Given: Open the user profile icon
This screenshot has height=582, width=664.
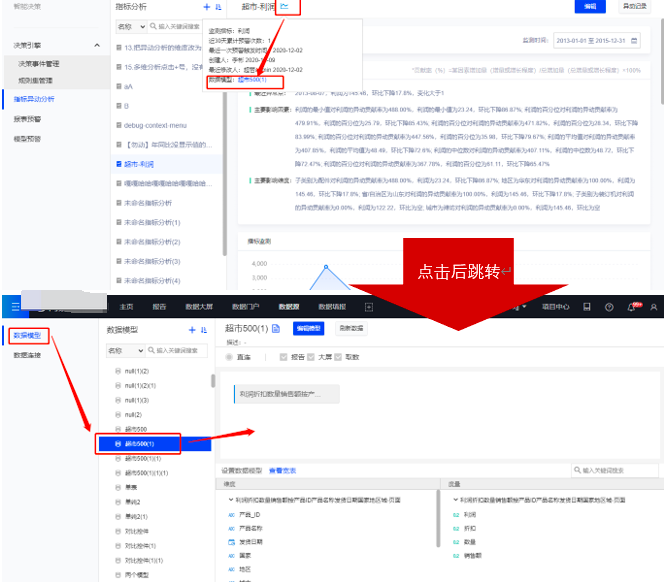Looking at the screenshot, I should pos(653,307).
